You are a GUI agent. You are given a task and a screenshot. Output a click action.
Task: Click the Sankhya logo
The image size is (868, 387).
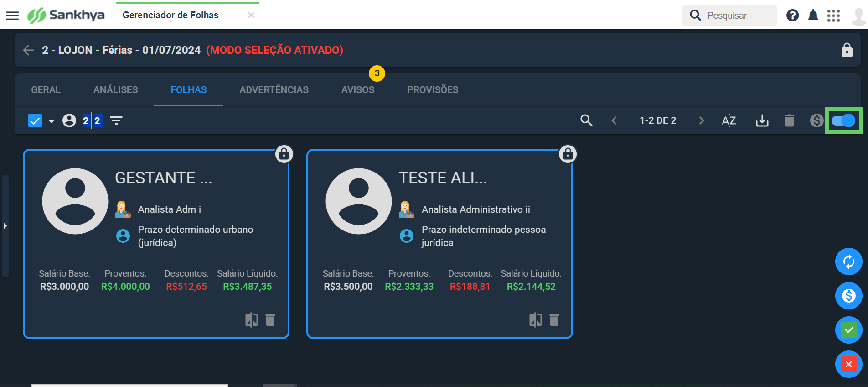pyautogui.click(x=66, y=15)
